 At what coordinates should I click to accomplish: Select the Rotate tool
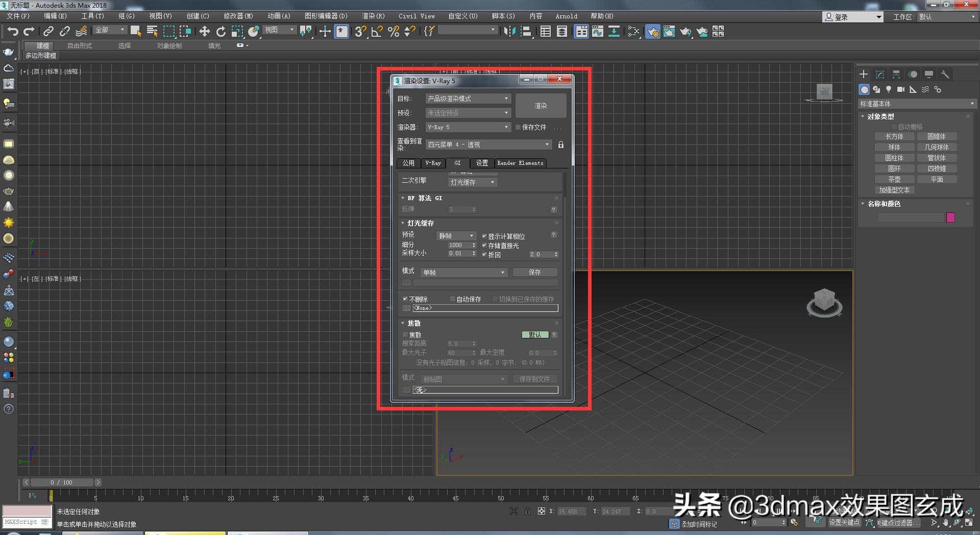(x=221, y=32)
